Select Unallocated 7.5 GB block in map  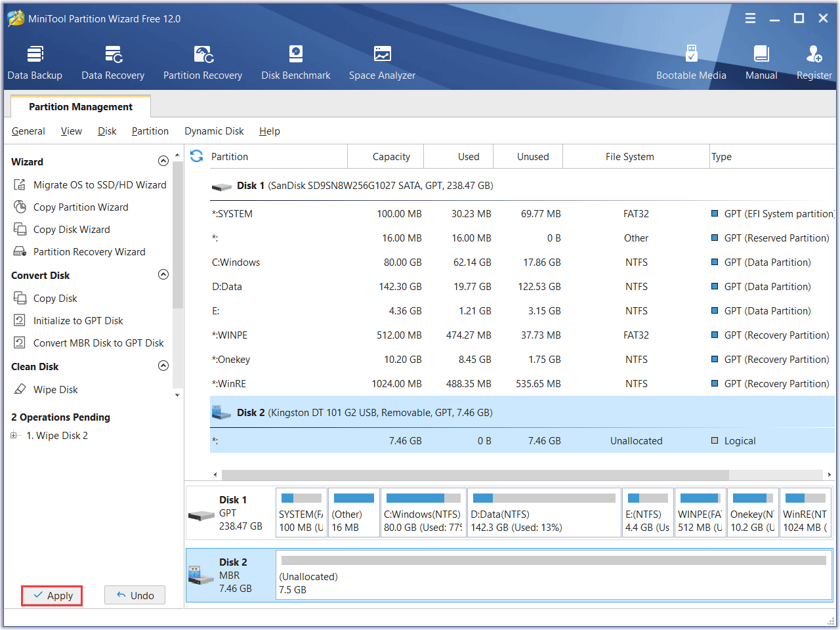[554, 575]
